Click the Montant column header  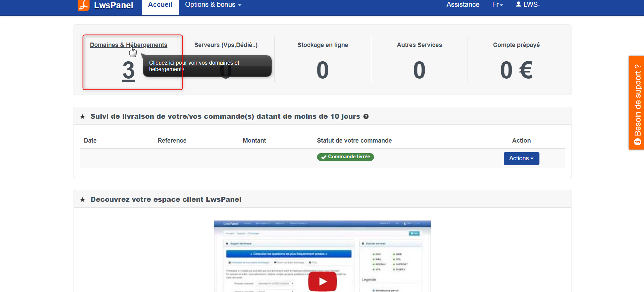(x=254, y=141)
